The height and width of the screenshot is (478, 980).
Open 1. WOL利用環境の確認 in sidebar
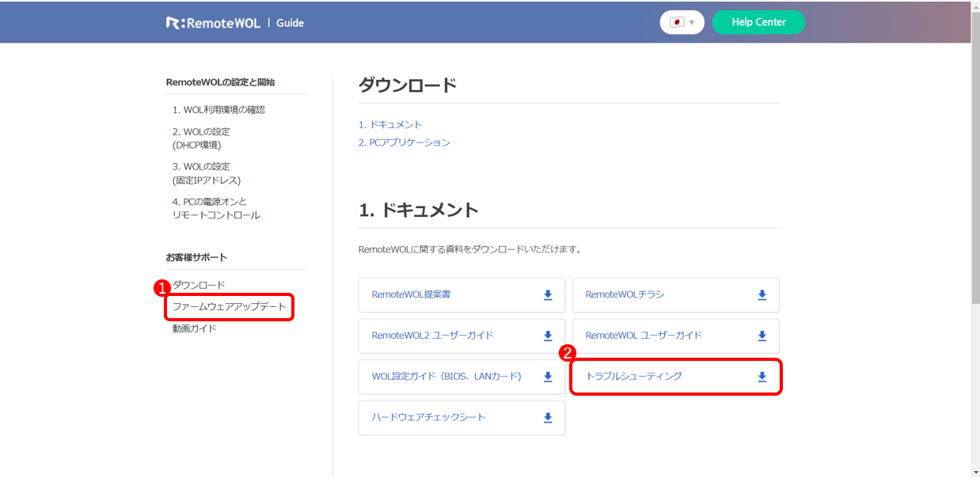point(218,110)
